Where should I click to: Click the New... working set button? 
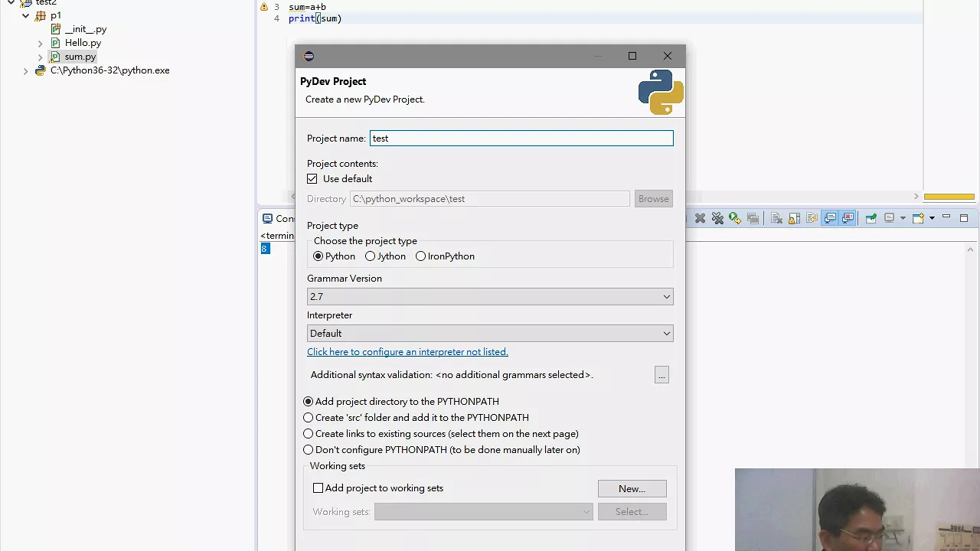click(x=632, y=489)
